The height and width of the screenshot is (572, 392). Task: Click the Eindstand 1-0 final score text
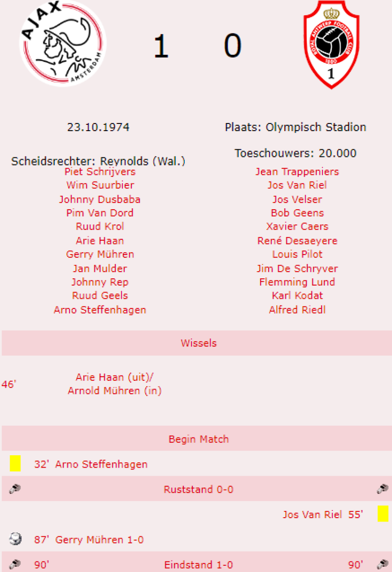(x=198, y=565)
